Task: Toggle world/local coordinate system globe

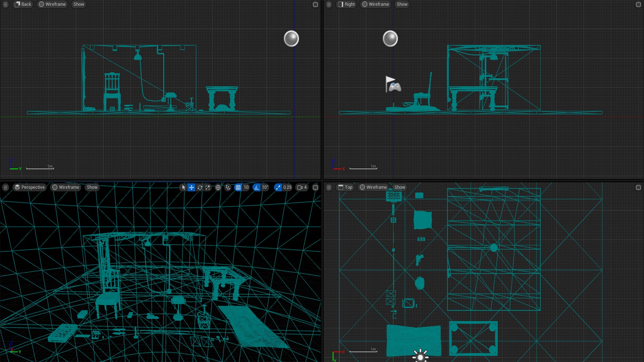Action: coord(218,187)
